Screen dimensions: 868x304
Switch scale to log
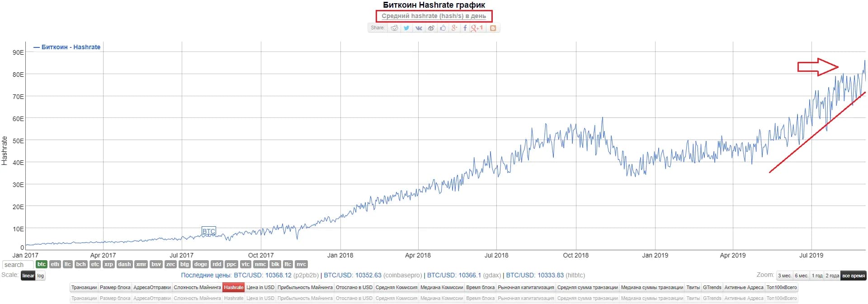[41, 276]
